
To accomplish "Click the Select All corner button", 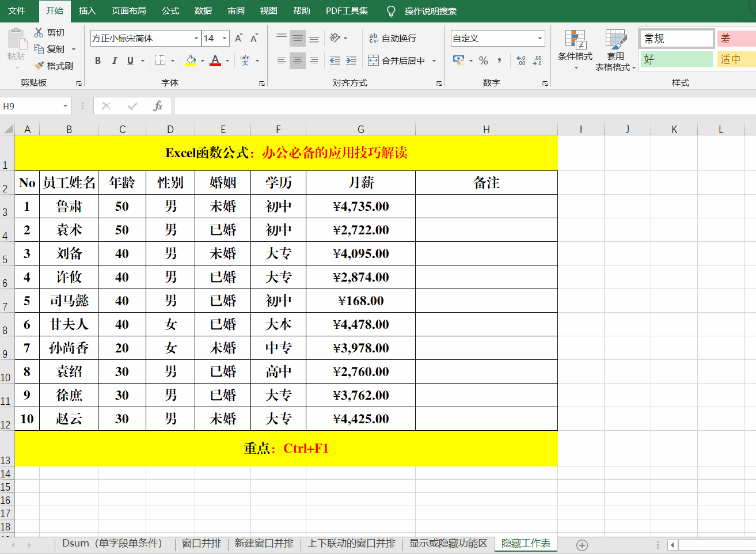I will pos(7,130).
